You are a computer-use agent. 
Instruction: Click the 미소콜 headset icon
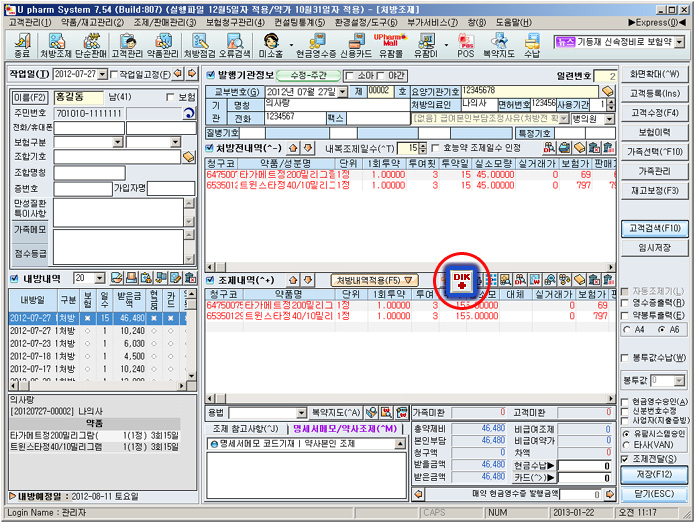(x=271, y=46)
